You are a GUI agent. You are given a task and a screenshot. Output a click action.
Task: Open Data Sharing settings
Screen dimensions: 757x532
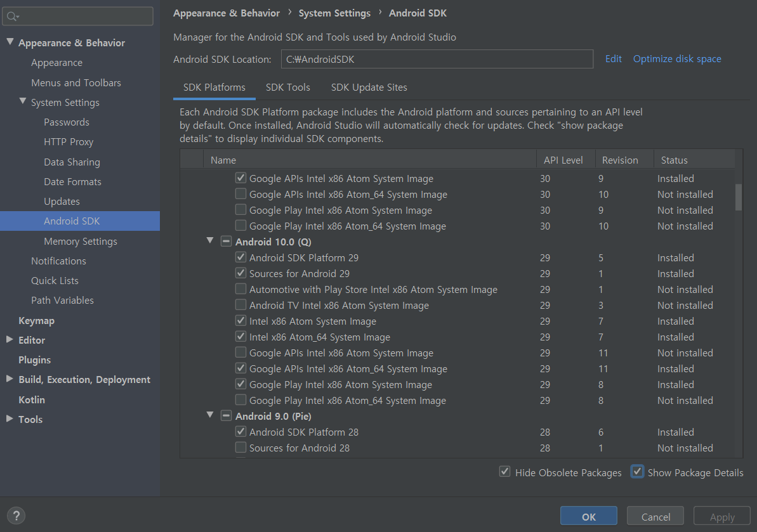pos(72,162)
